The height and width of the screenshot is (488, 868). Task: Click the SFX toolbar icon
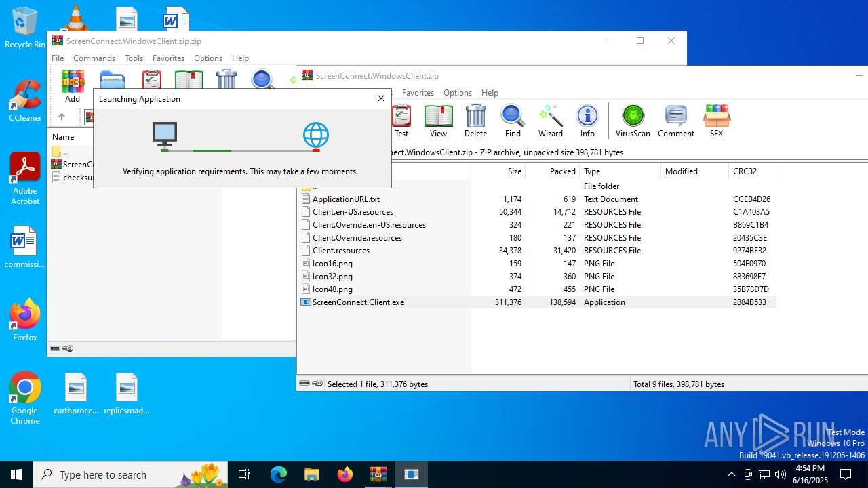coord(716,121)
